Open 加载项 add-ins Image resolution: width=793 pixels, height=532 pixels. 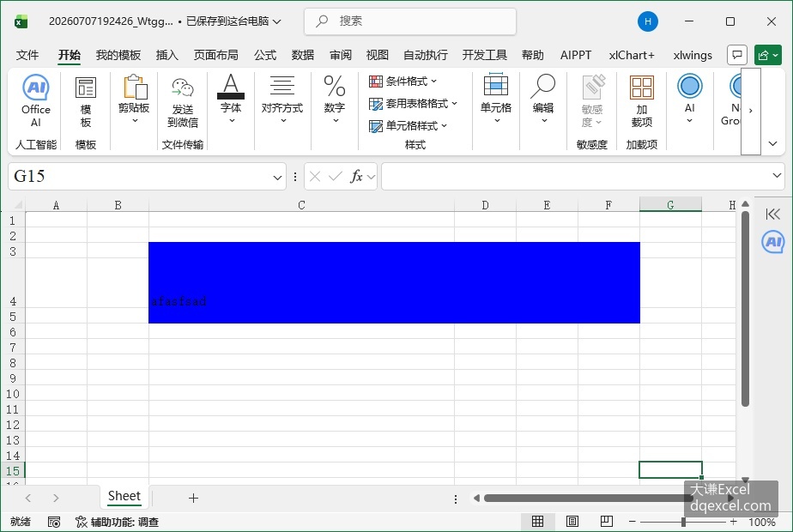pyautogui.click(x=642, y=101)
